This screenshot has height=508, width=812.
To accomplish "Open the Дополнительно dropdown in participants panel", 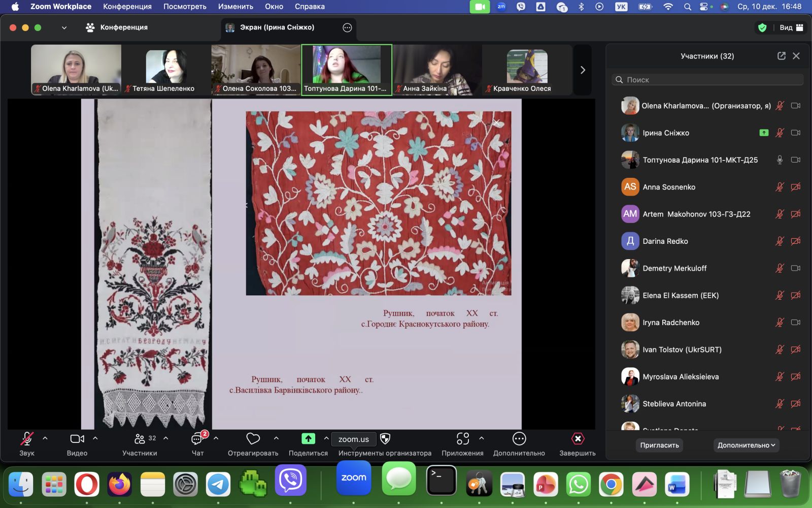I will pos(746,445).
